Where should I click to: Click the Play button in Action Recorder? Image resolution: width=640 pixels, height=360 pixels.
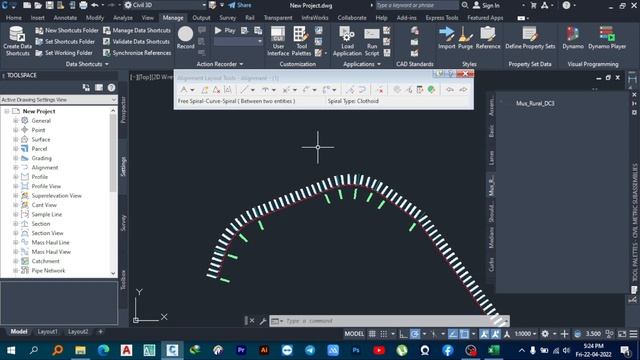(225, 31)
